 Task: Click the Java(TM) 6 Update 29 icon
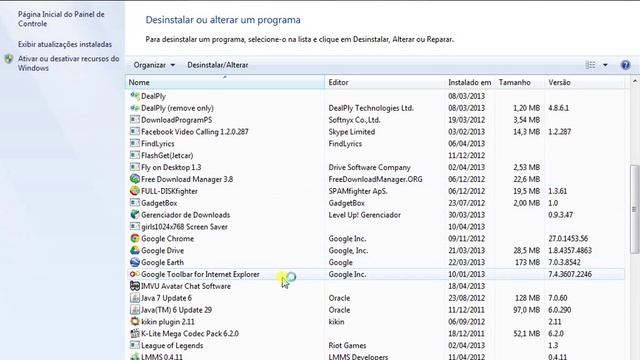(135, 309)
